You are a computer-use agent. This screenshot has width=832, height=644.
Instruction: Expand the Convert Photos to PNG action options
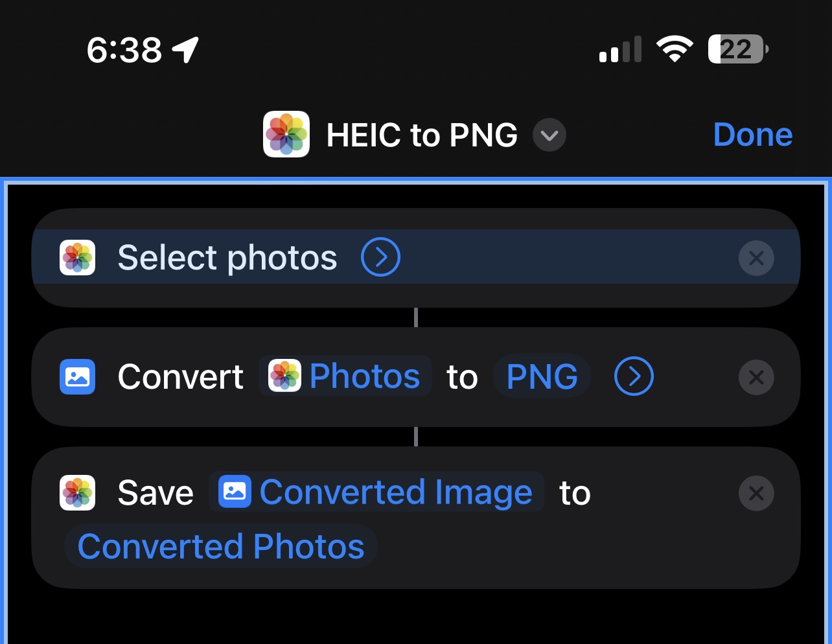pos(633,376)
